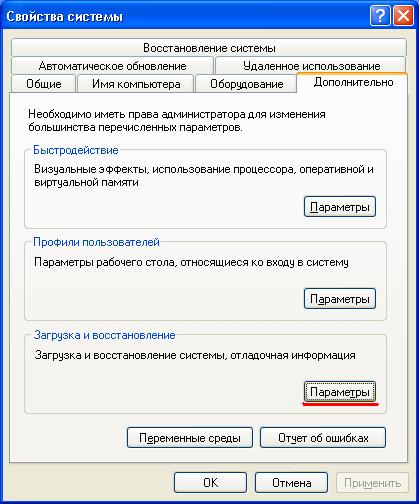Go to the Общие tab

pyautogui.click(x=44, y=84)
